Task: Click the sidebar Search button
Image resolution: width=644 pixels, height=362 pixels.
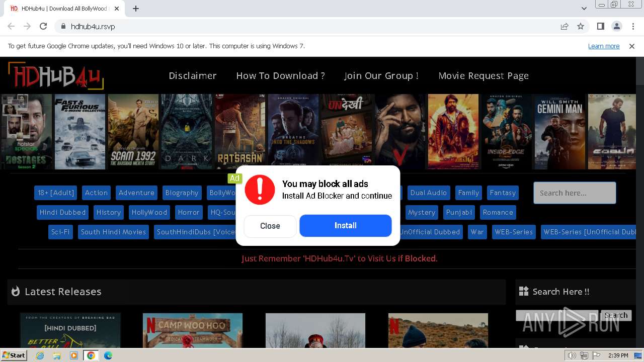Action: (616, 315)
